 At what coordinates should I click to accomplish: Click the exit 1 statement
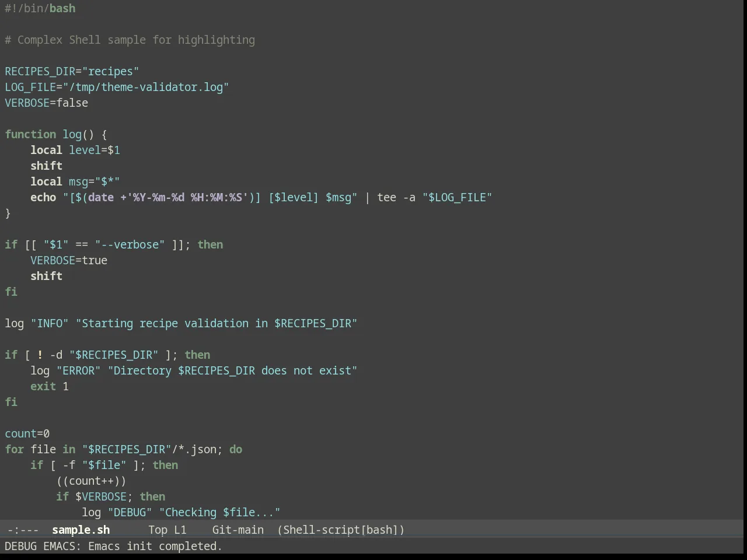pos(50,386)
